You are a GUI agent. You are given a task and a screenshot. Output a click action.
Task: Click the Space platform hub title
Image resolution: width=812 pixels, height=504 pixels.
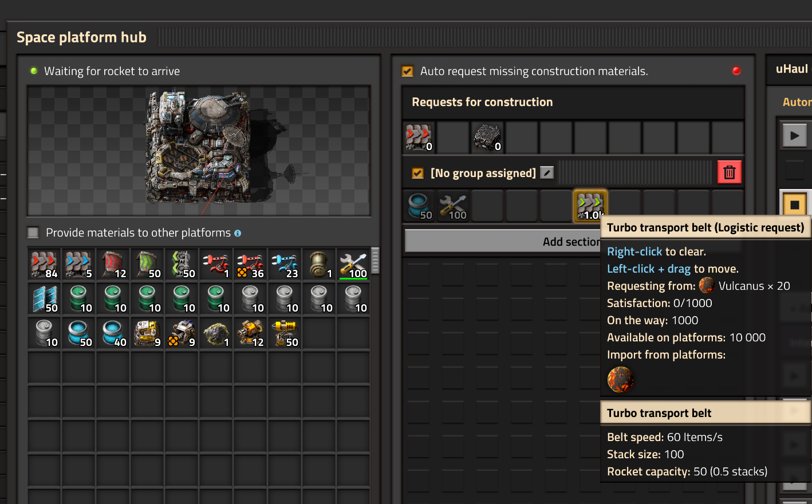tap(81, 37)
